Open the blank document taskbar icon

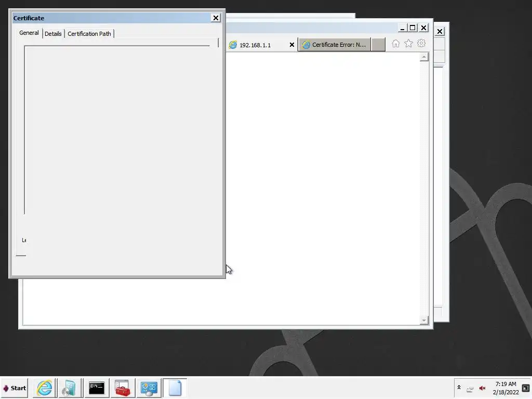(175, 388)
